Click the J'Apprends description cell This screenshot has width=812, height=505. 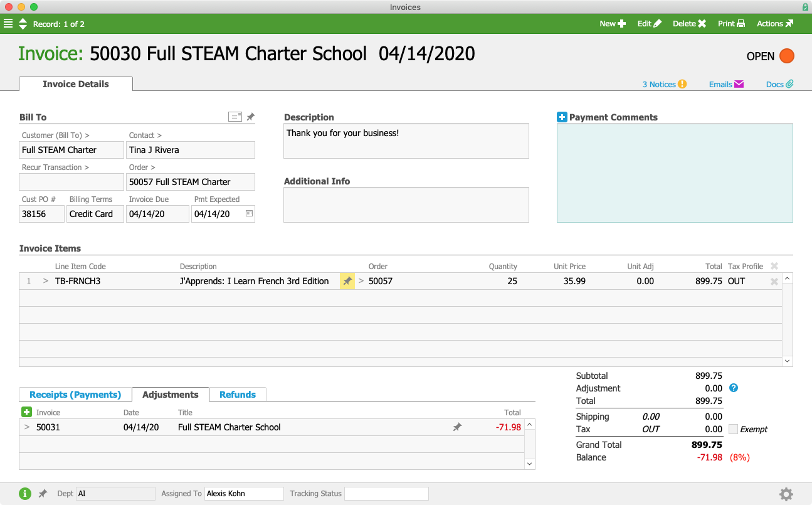click(x=255, y=281)
